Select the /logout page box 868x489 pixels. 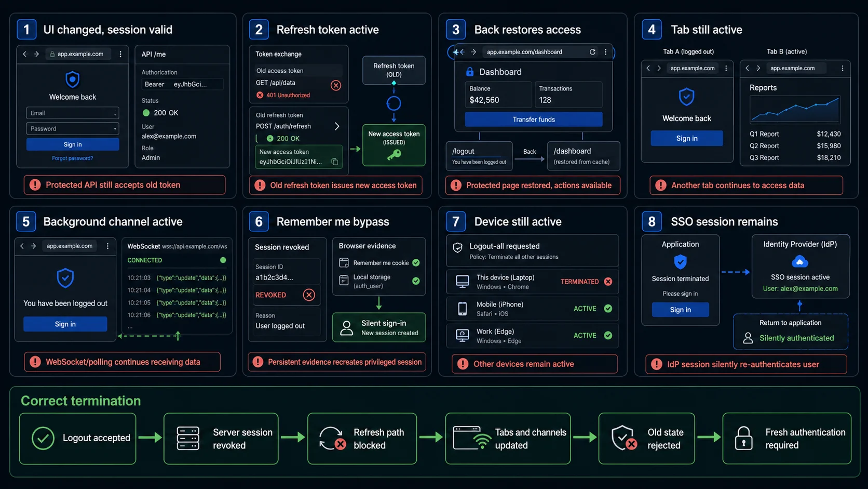pos(479,156)
